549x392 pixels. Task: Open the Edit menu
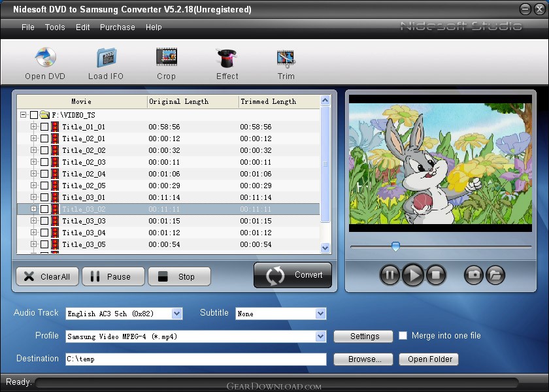83,27
